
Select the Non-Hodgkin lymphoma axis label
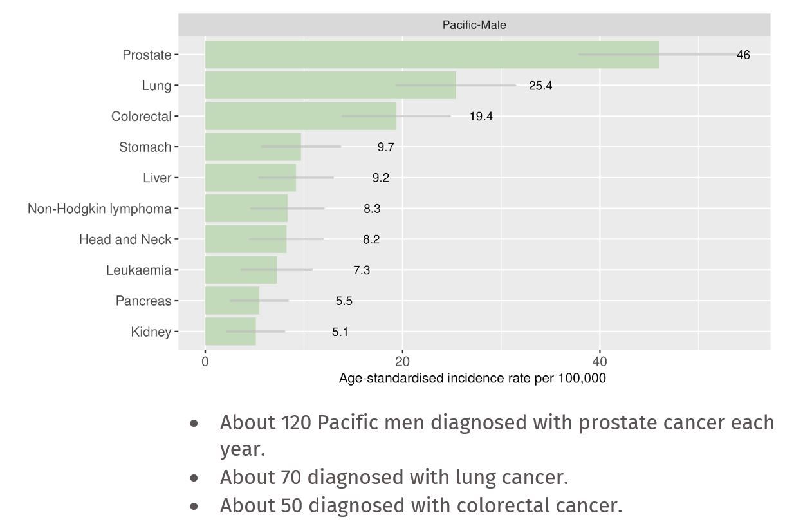tap(100, 209)
